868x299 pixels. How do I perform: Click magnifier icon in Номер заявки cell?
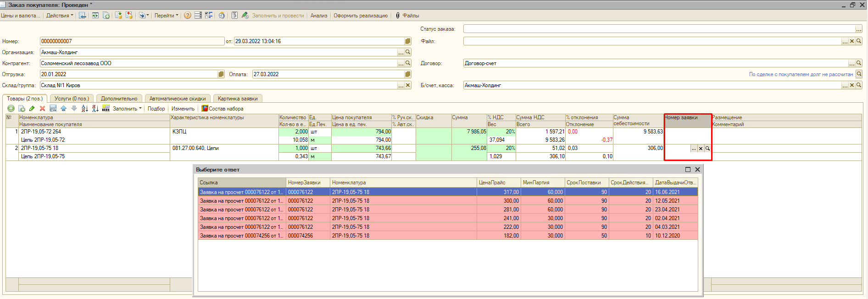tap(707, 149)
